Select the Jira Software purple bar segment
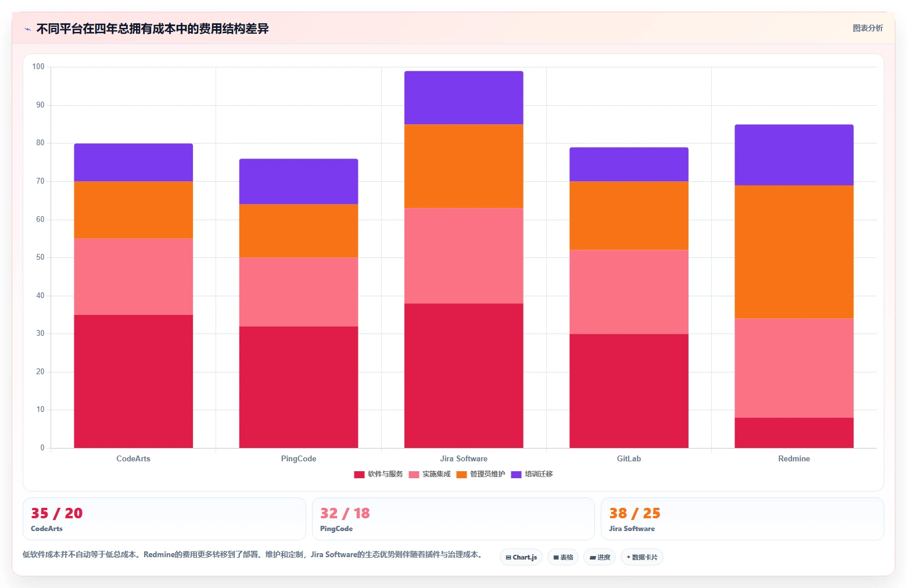 [464, 98]
